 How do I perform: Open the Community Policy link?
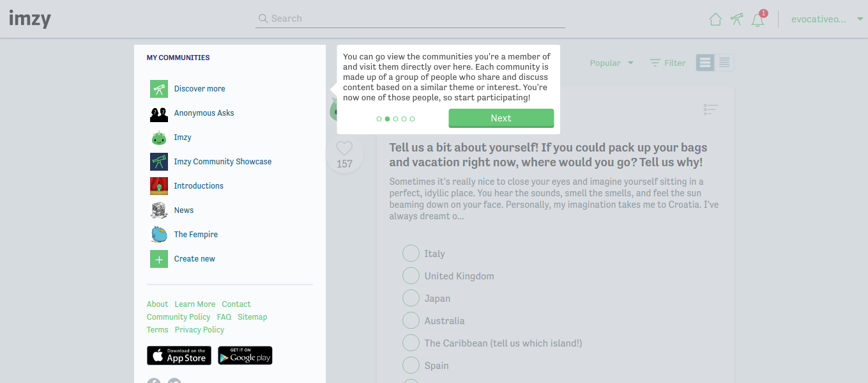tap(178, 317)
